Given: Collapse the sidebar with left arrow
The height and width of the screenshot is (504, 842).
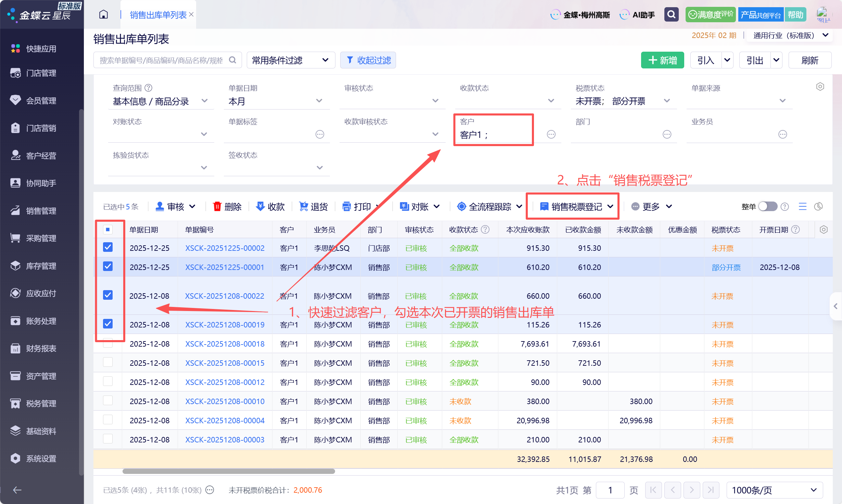Looking at the screenshot, I should coord(17,490).
